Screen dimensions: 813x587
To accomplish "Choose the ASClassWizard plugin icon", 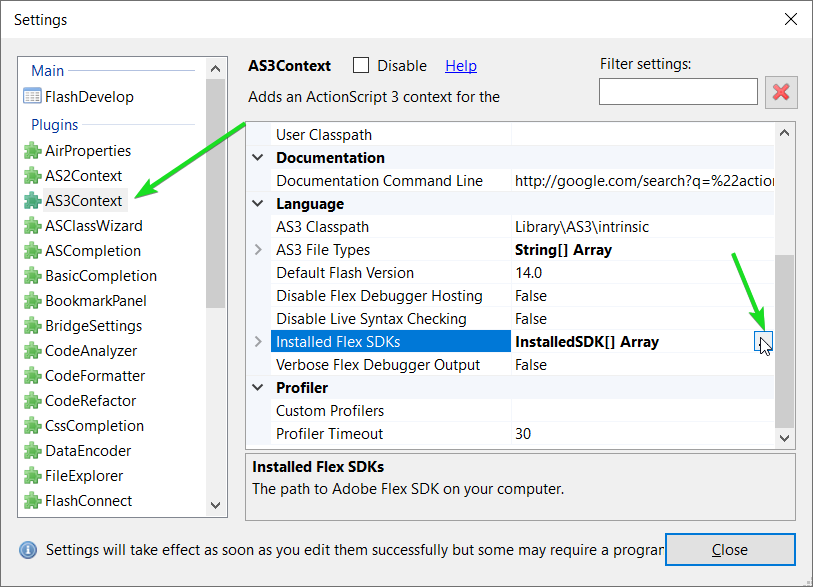I will (x=32, y=226).
